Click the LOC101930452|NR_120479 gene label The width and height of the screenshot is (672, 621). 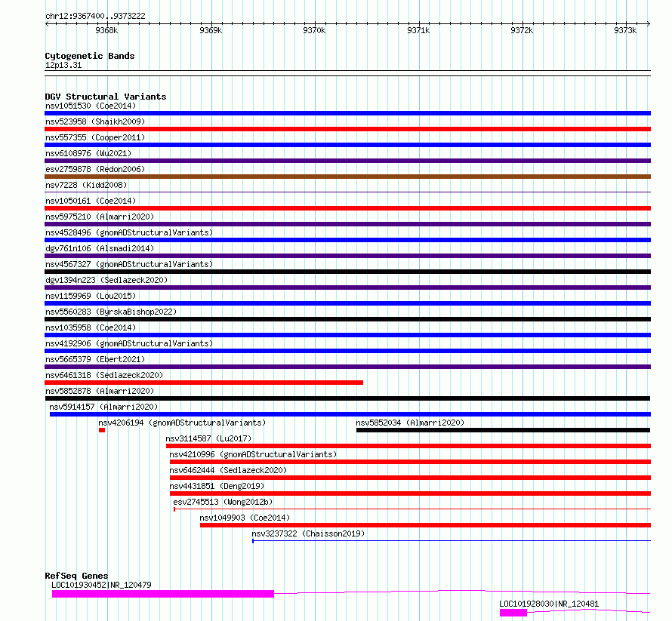point(102,585)
